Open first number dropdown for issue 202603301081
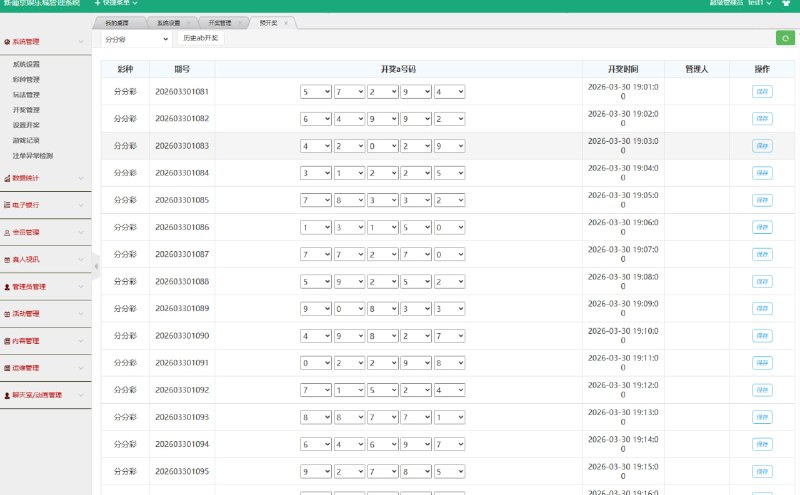 click(315, 92)
